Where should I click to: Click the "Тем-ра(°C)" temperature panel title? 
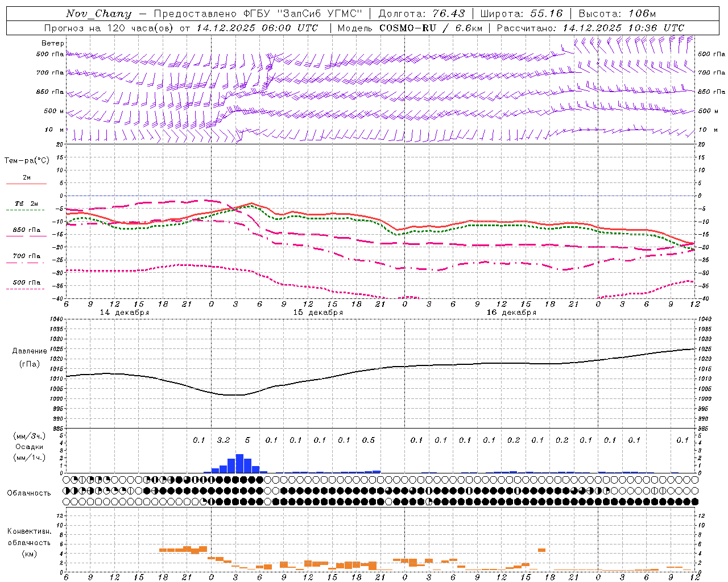pos(27,161)
